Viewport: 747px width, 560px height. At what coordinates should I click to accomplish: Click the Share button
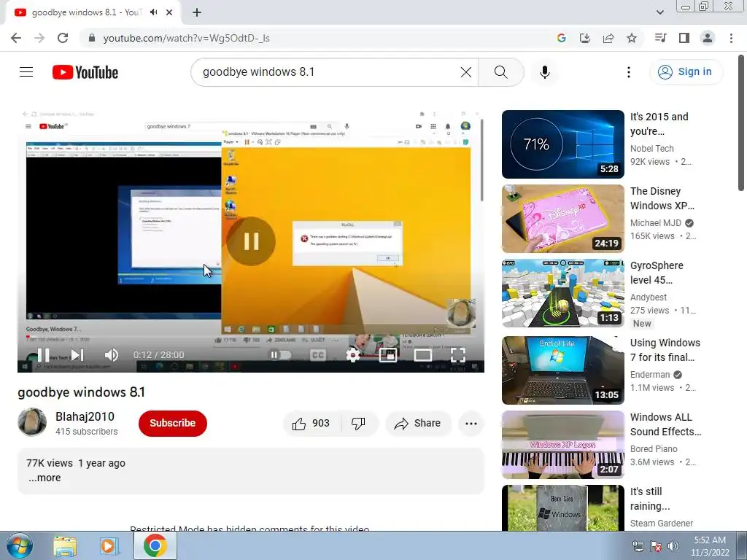click(x=418, y=424)
